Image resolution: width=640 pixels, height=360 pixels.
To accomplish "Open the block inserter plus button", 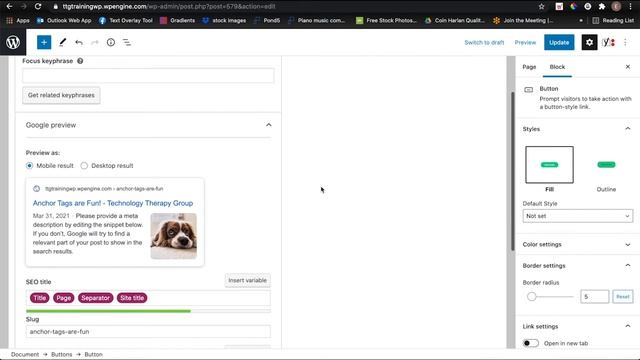I will (44, 42).
